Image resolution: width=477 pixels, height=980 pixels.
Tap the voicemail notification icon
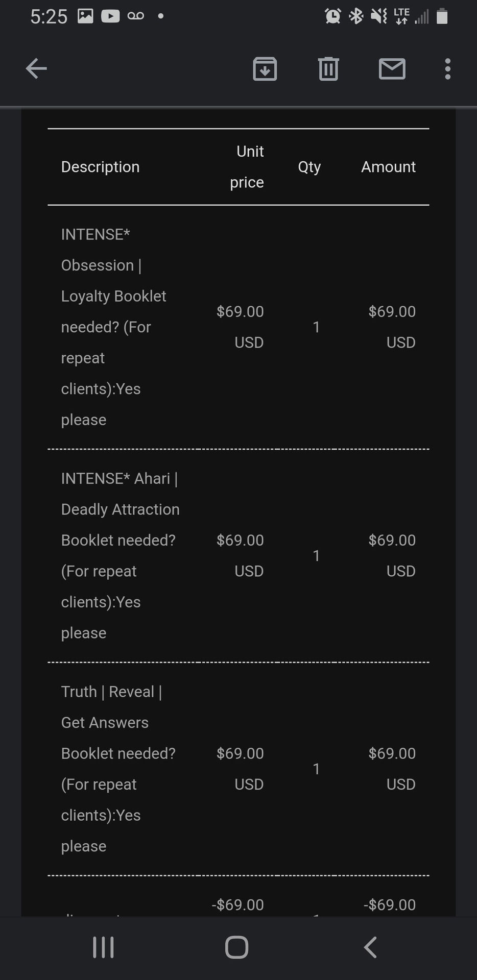(x=135, y=16)
